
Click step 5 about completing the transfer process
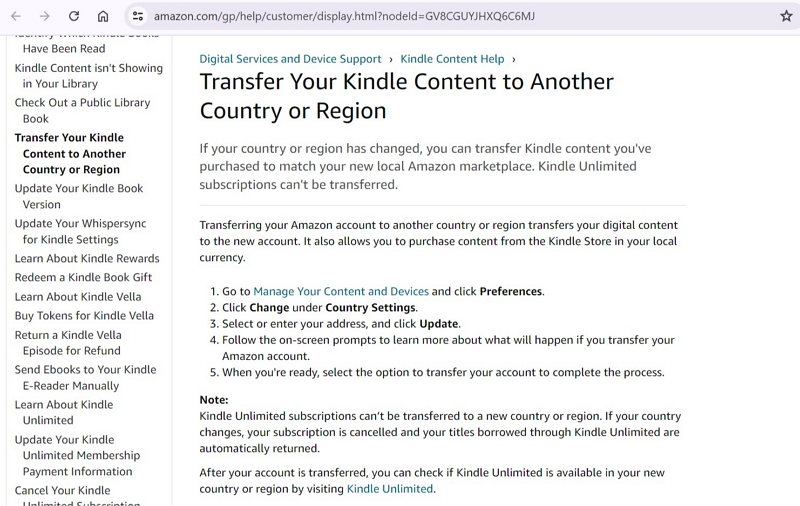point(443,372)
